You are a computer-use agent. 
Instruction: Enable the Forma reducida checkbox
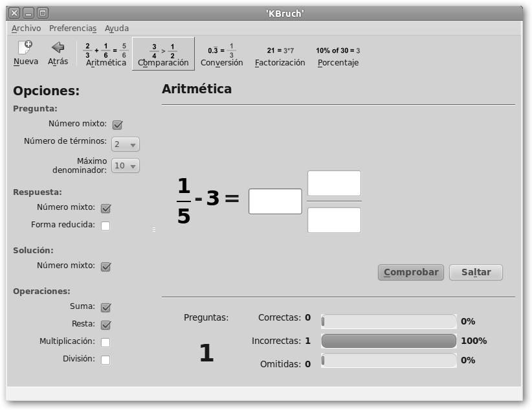105,226
